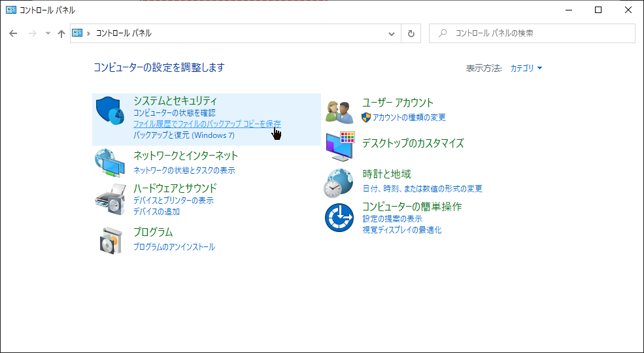Open 日付、時刻、または数値の形式の変更 link

point(422,189)
